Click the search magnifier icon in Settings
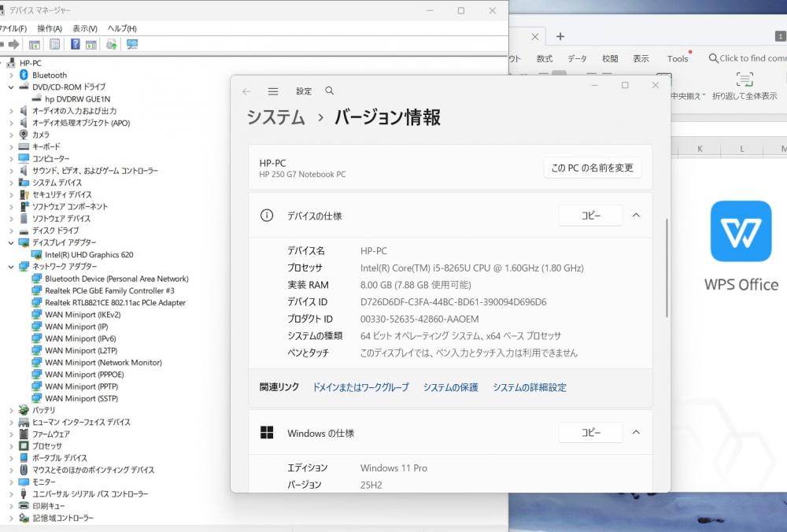This screenshot has height=532, width=787. point(330,91)
